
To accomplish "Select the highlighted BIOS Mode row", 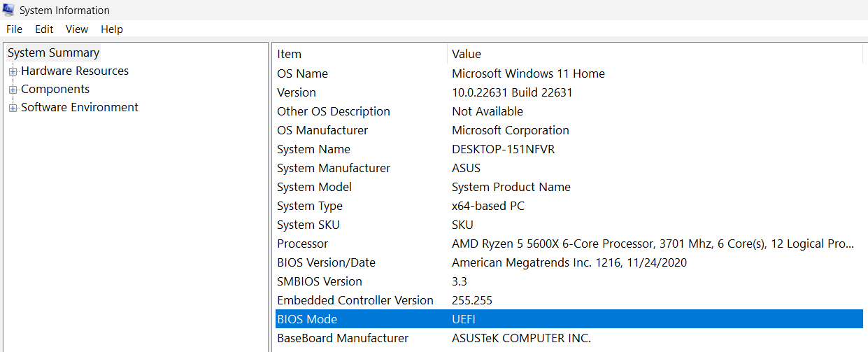I will (307, 319).
